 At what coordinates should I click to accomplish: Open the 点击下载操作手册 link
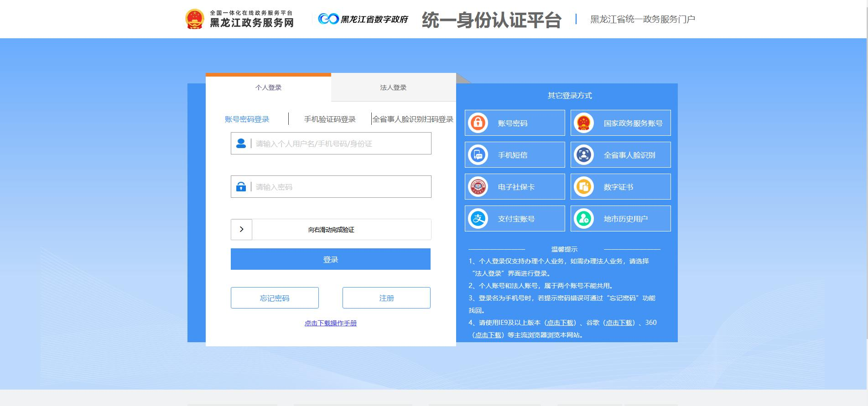pos(331,323)
